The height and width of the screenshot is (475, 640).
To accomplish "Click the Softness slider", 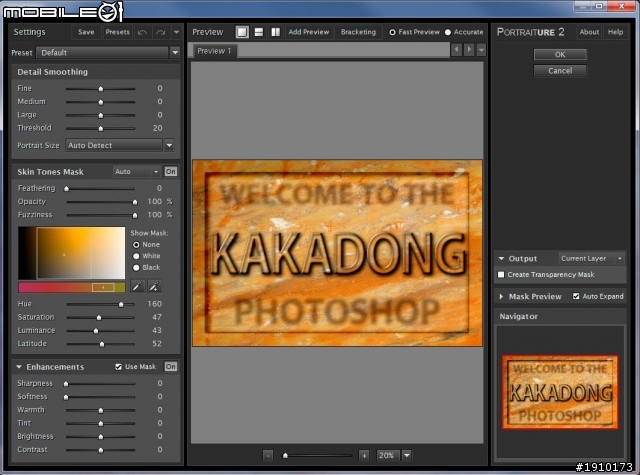I will click(100, 397).
